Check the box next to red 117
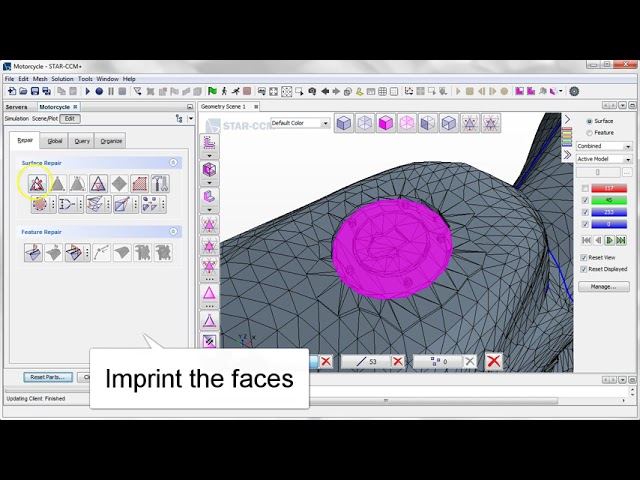Image resolution: width=640 pixels, height=480 pixels. [585, 188]
